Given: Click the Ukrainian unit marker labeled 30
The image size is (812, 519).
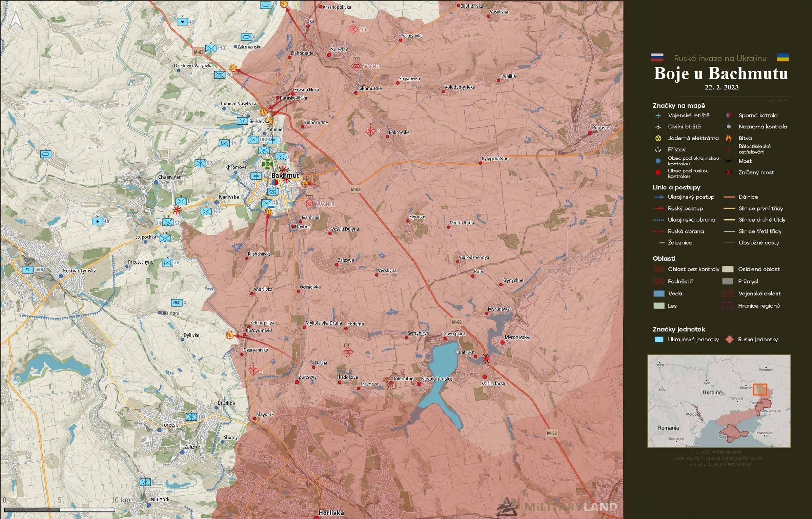Looking at the screenshot, I should tap(220, 75).
